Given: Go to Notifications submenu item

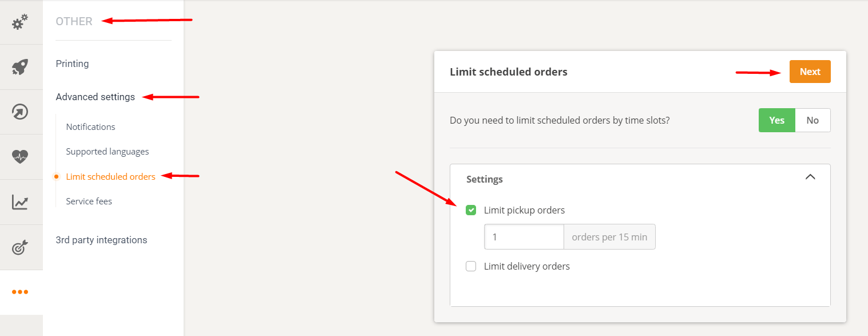Looking at the screenshot, I should 90,127.
